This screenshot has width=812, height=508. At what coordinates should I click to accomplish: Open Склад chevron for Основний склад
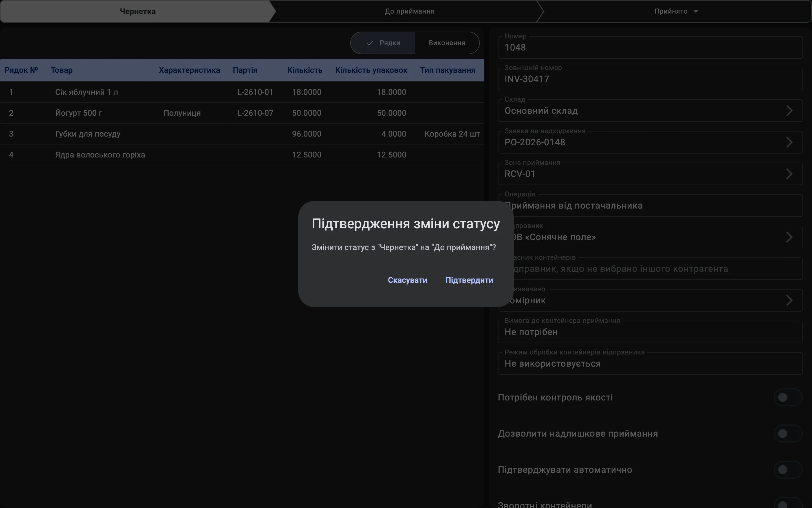pos(789,111)
